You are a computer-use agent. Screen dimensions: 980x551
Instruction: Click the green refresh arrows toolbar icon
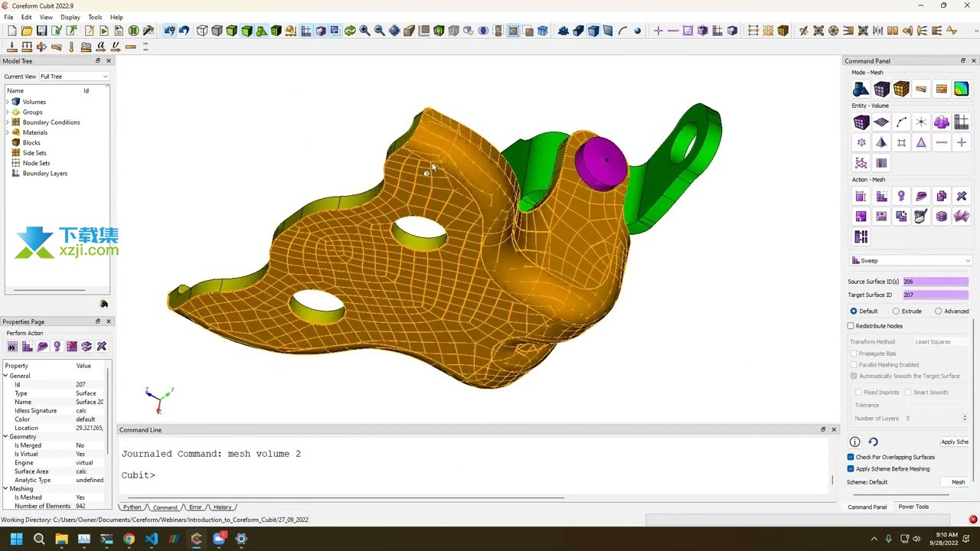pyautogui.click(x=350, y=31)
